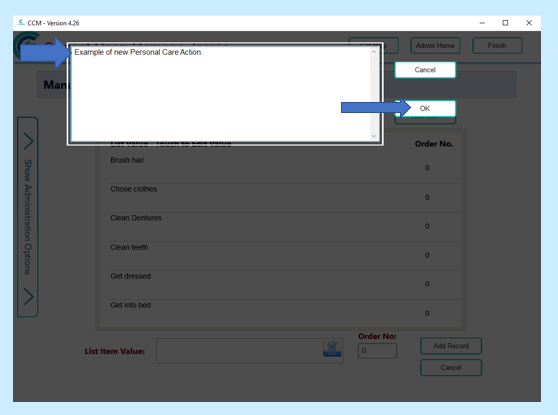
Task: Click into the Personal Care Action text box
Action: pos(221,94)
